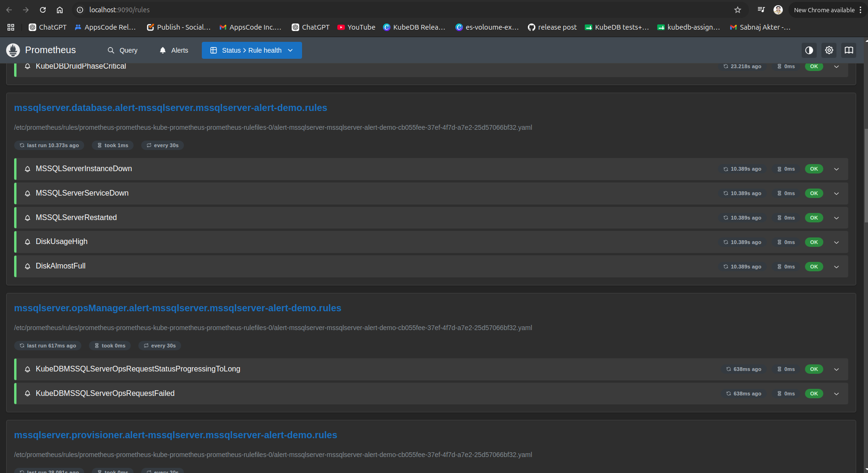
Task: Click the page vertical scrollbar thumb
Action: coord(865,175)
